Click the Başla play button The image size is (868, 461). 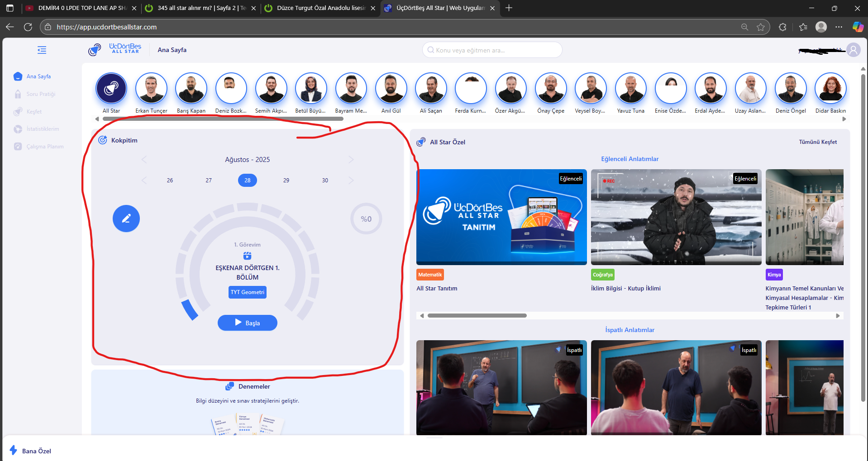pyautogui.click(x=248, y=323)
